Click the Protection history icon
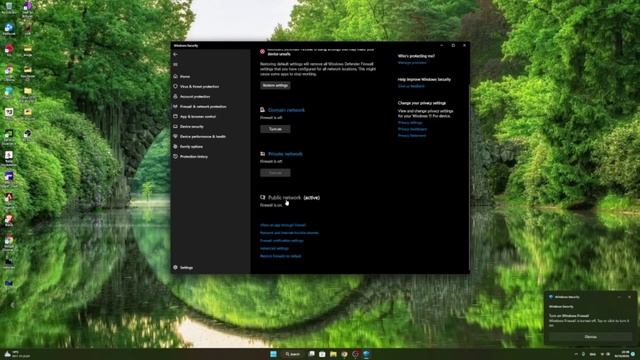 click(x=176, y=156)
